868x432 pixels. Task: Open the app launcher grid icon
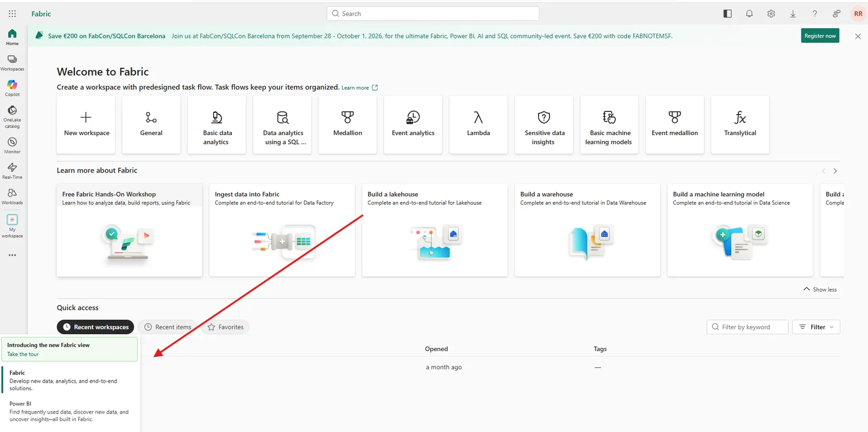[x=12, y=14]
